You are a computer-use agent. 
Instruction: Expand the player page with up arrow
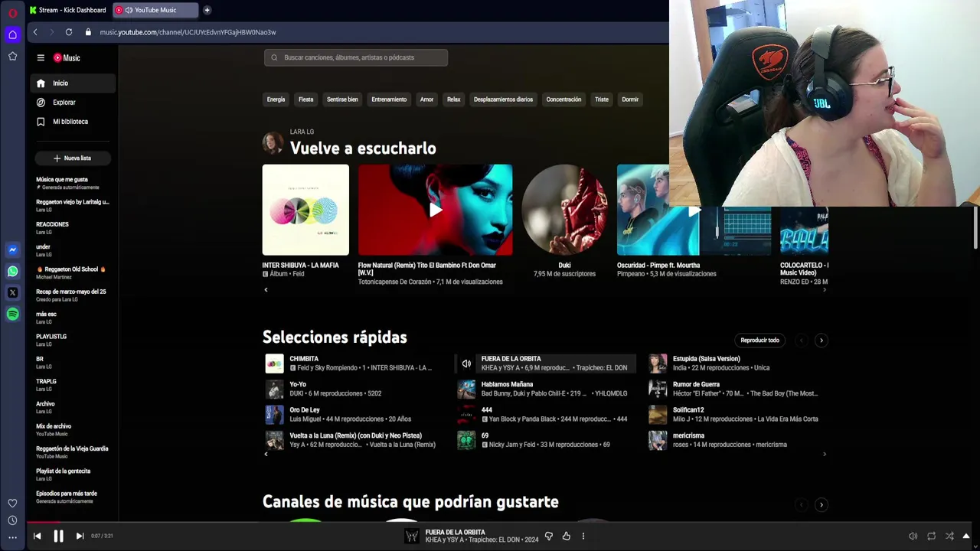tap(966, 536)
